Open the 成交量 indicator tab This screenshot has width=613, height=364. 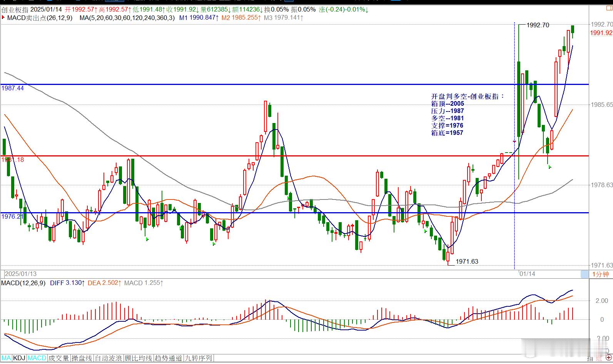click(x=59, y=358)
